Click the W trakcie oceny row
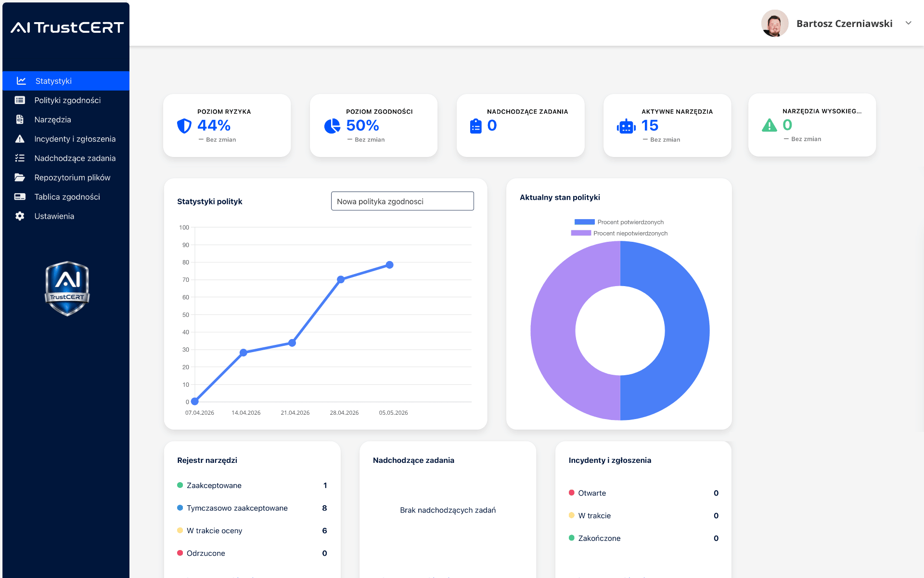Image resolution: width=924 pixels, height=578 pixels. pos(252,531)
